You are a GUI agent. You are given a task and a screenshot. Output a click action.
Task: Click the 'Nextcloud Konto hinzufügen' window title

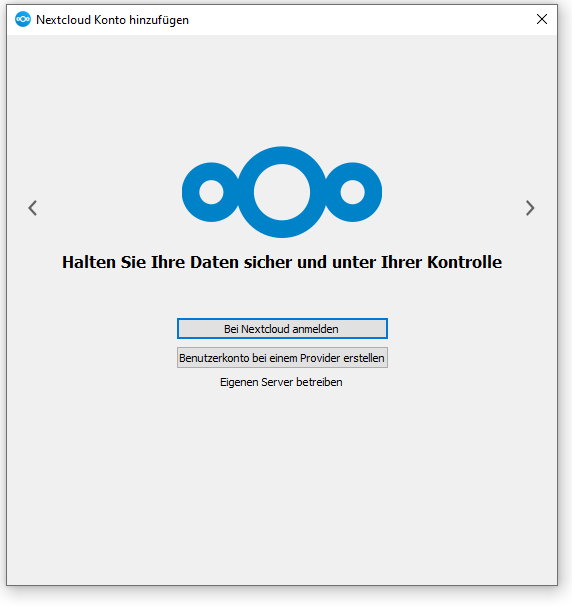click(x=112, y=20)
